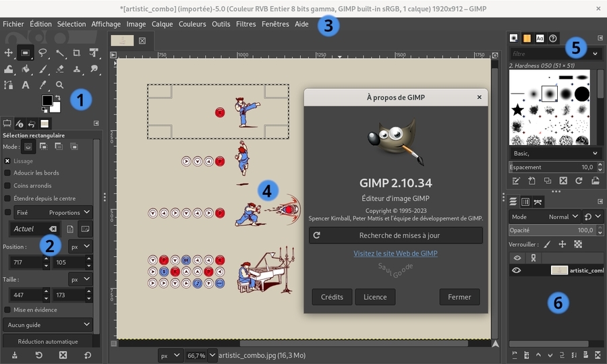Viewport: 607px width, 364px height.
Task: Select the Fuzzy Select magic wand tool
Action: (59, 53)
